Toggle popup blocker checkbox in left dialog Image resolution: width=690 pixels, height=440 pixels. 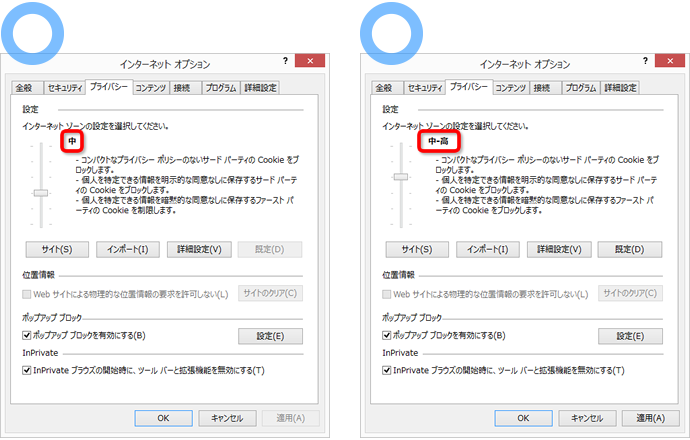tap(27, 335)
